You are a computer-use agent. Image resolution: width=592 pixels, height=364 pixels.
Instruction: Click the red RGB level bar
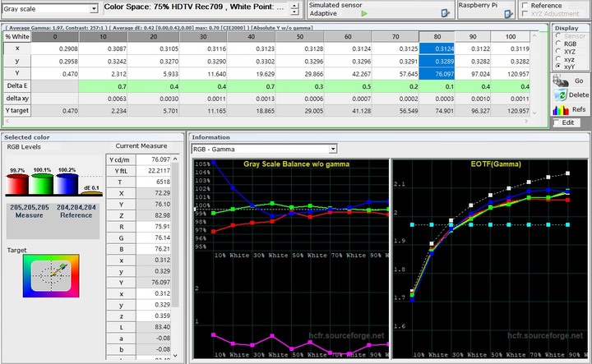(x=17, y=184)
